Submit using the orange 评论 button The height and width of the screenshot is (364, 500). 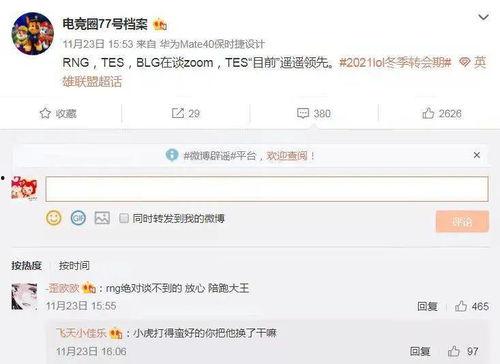462,221
